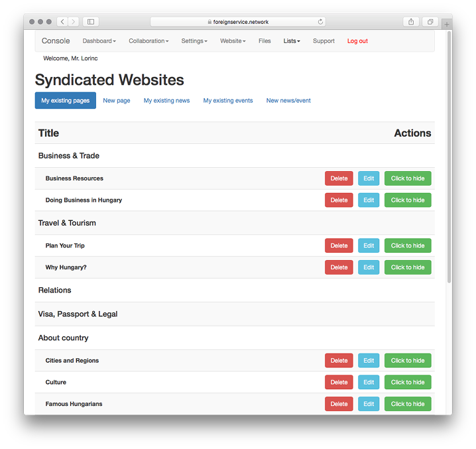Delete the Famous Hungarians page
Image resolution: width=476 pixels, height=449 pixels.
[x=339, y=404]
